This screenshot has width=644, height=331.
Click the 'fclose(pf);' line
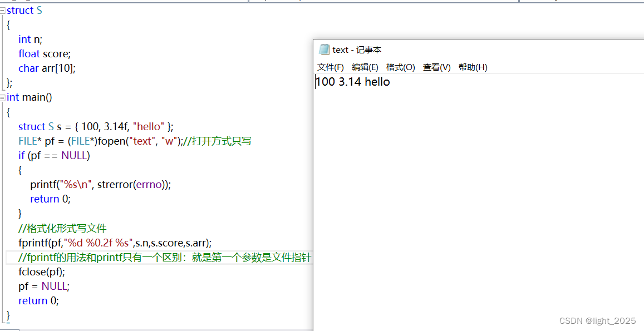coord(42,272)
